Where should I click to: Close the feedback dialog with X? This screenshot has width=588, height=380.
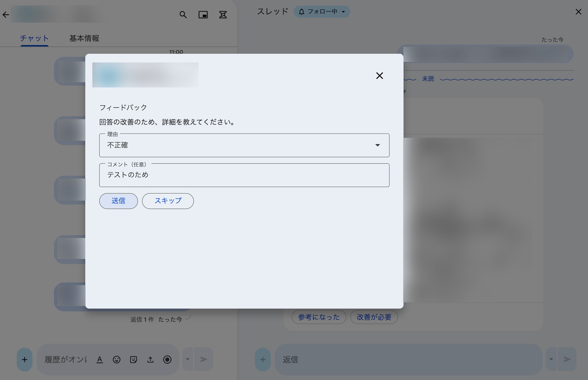380,76
